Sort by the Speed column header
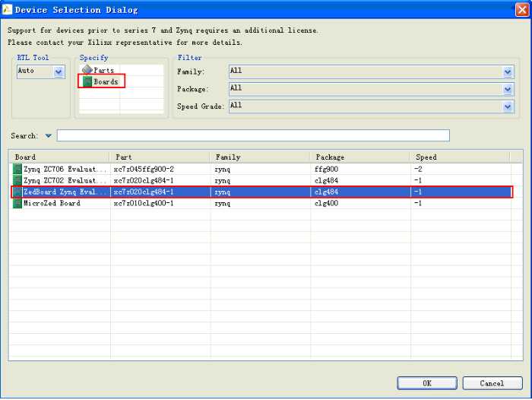This screenshot has width=532, height=400. (x=460, y=157)
